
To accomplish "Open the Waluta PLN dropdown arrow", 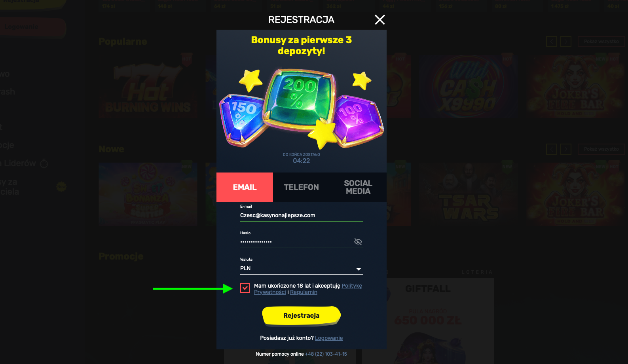I will pyautogui.click(x=359, y=269).
